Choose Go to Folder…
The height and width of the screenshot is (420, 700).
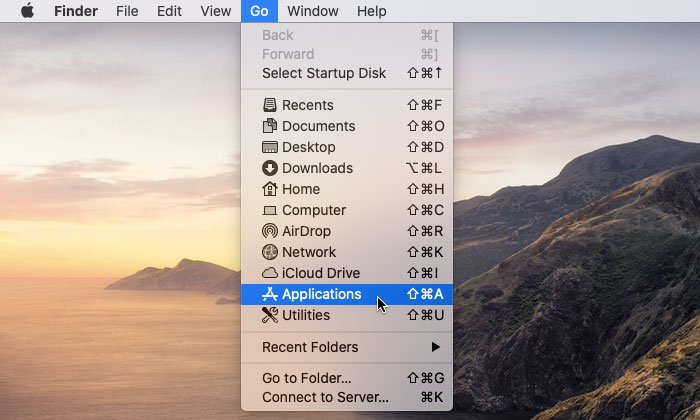(x=347, y=378)
